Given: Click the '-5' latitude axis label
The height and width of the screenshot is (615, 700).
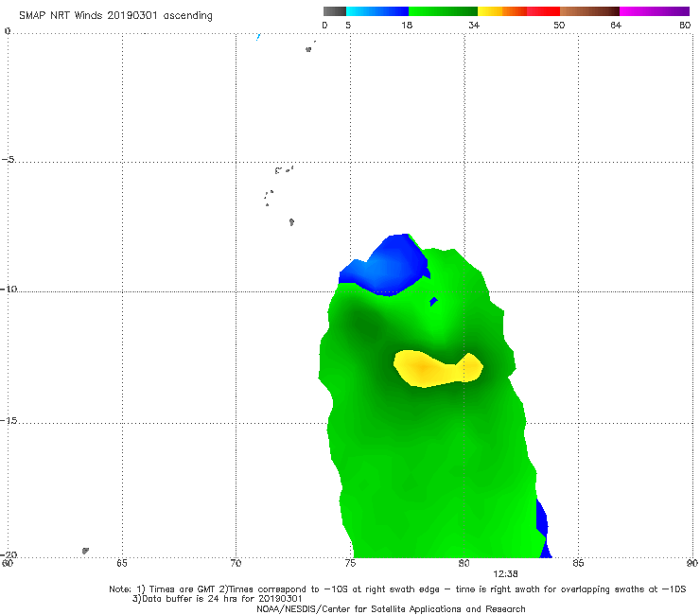Looking at the screenshot, I should pos(9,160).
